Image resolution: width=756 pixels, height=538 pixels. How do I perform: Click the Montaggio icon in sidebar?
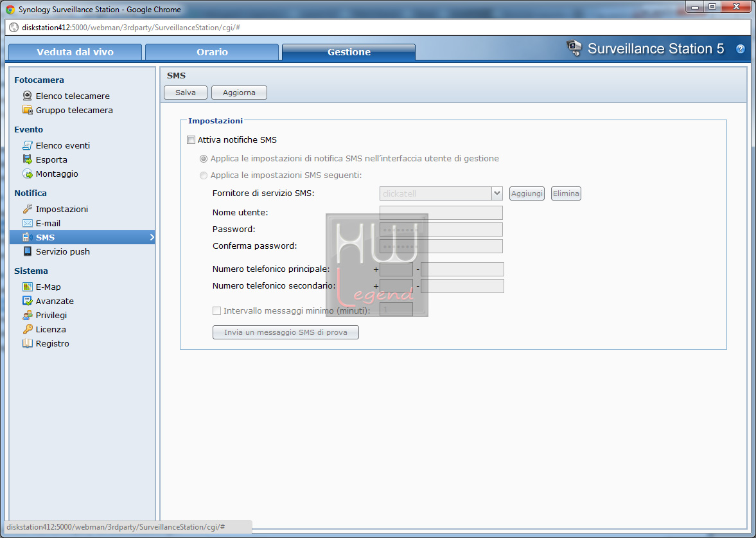coord(28,173)
